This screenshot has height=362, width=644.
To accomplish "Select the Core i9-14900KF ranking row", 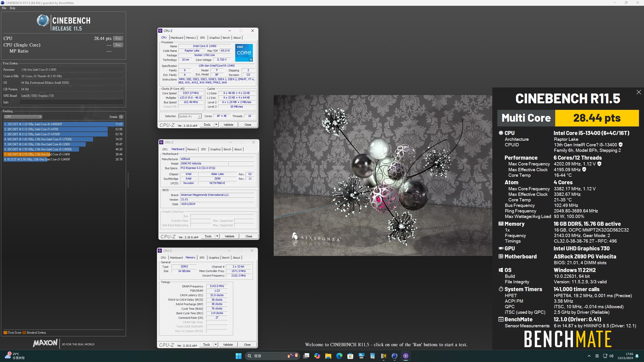I will point(63,124).
